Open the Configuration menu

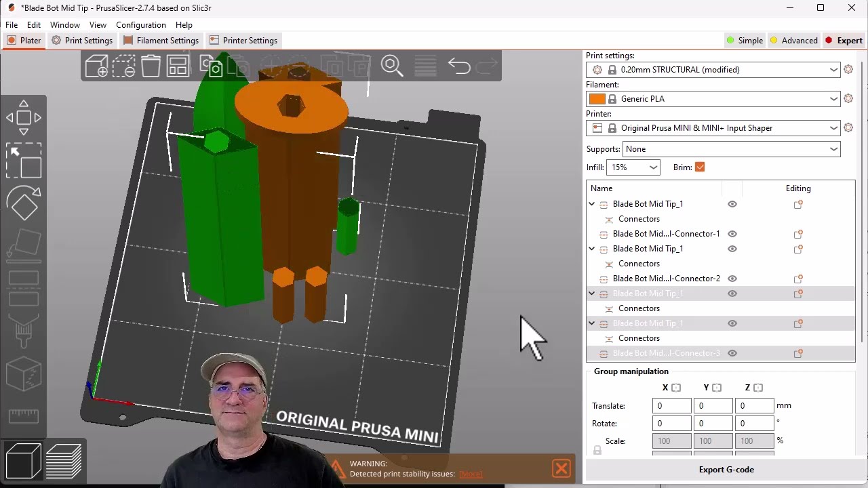tap(141, 25)
